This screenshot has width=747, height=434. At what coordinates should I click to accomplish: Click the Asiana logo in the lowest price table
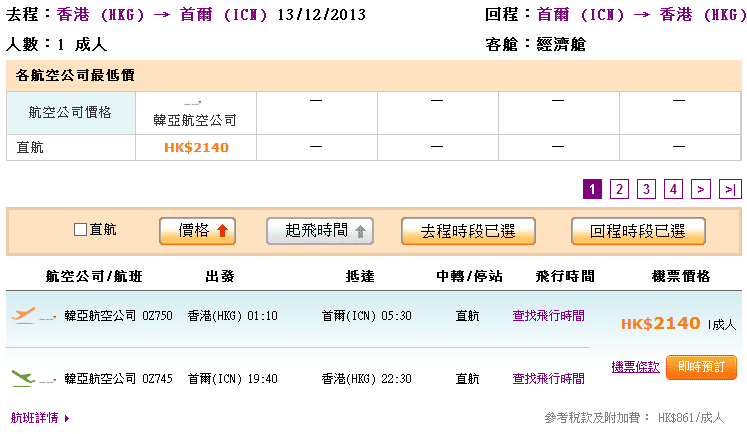click(194, 102)
